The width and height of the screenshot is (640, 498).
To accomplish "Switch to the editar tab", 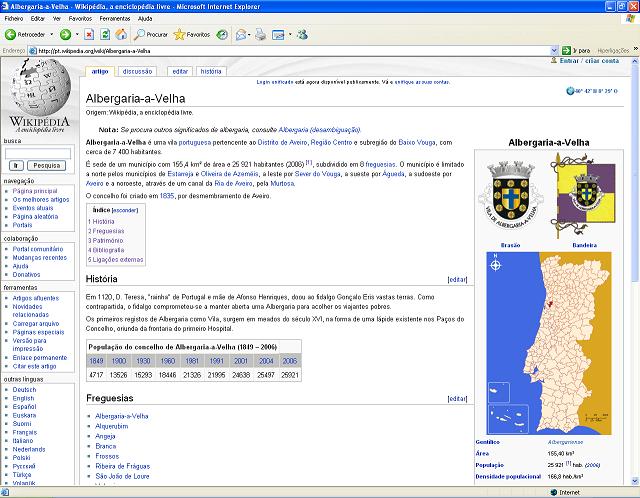I will click(180, 71).
